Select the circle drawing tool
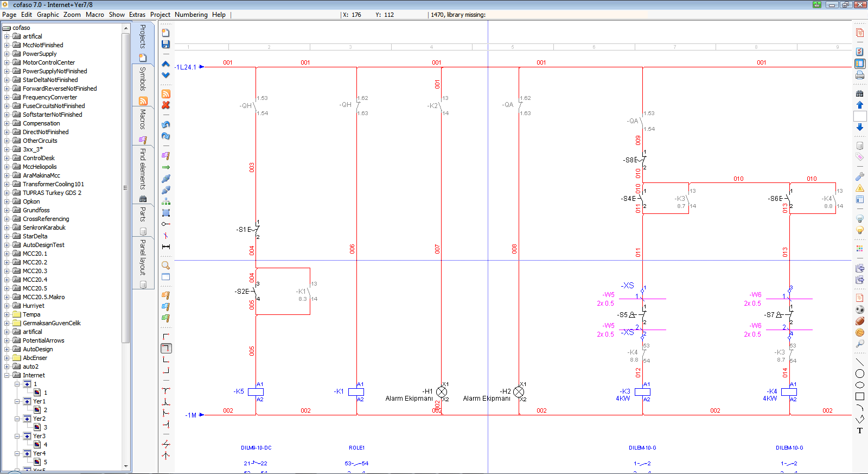Viewport: 868px width, 474px height. 859,374
